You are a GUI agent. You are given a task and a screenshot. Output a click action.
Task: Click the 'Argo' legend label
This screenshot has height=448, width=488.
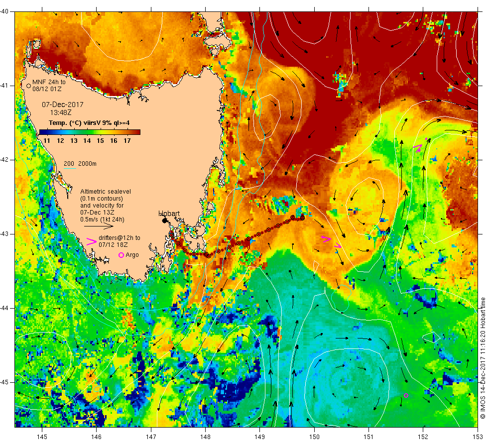click(132, 255)
